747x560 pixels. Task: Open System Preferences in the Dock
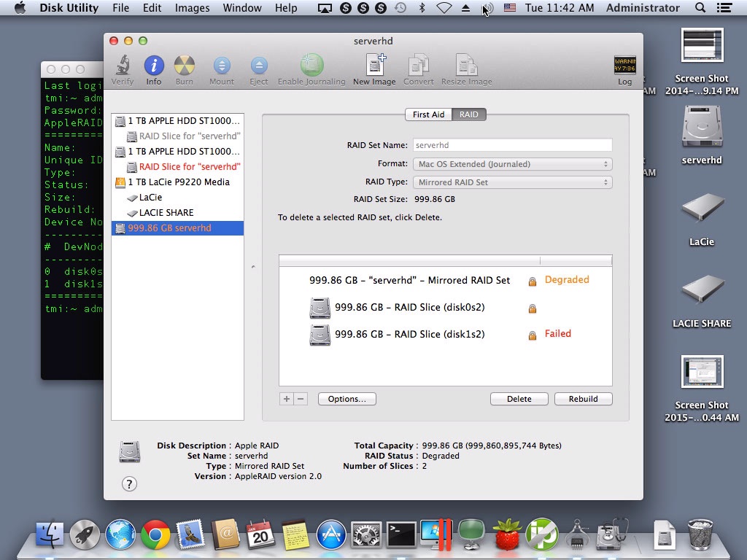(x=366, y=534)
